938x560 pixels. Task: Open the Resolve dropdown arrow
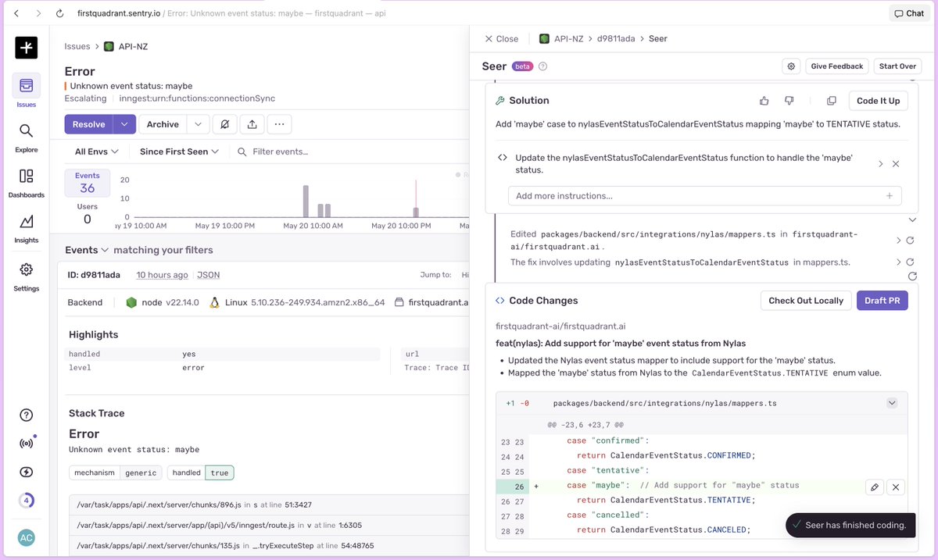[124, 124]
